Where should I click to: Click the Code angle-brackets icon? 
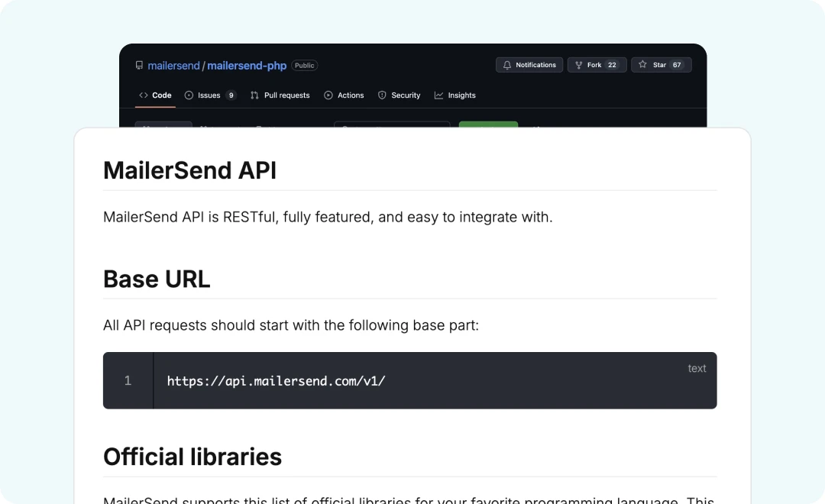(143, 95)
